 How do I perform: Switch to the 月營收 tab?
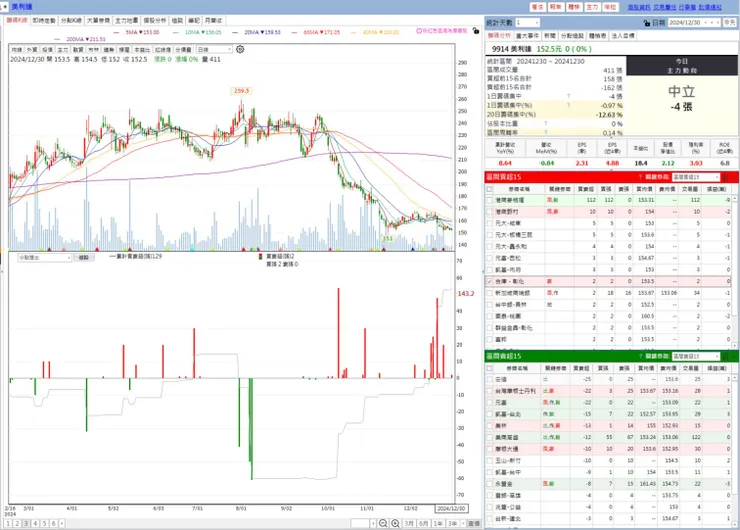click(213, 20)
